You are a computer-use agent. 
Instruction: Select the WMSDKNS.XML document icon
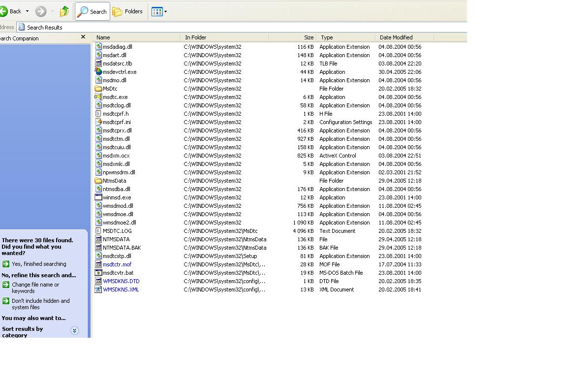pyautogui.click(x=98, y=289)
